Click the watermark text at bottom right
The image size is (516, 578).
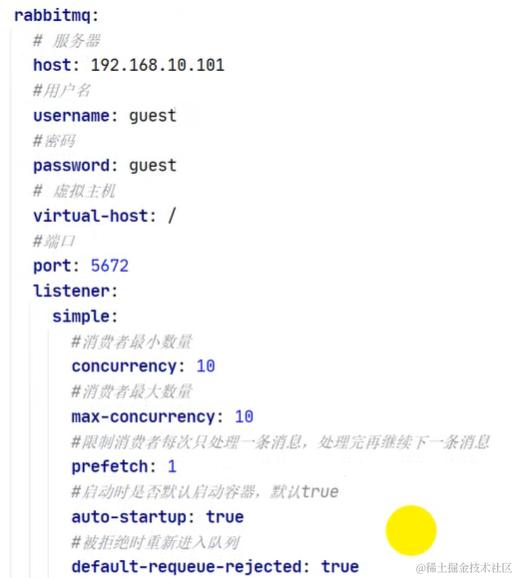point(463,568)
